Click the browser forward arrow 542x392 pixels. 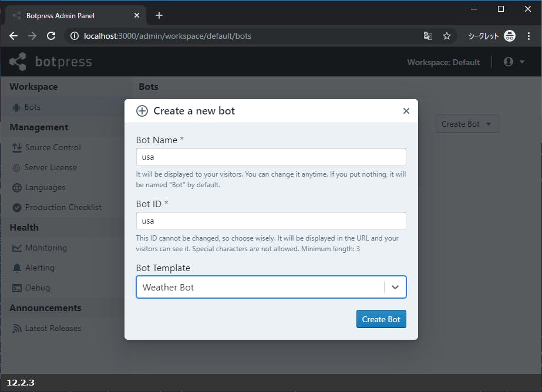point(32,36)
